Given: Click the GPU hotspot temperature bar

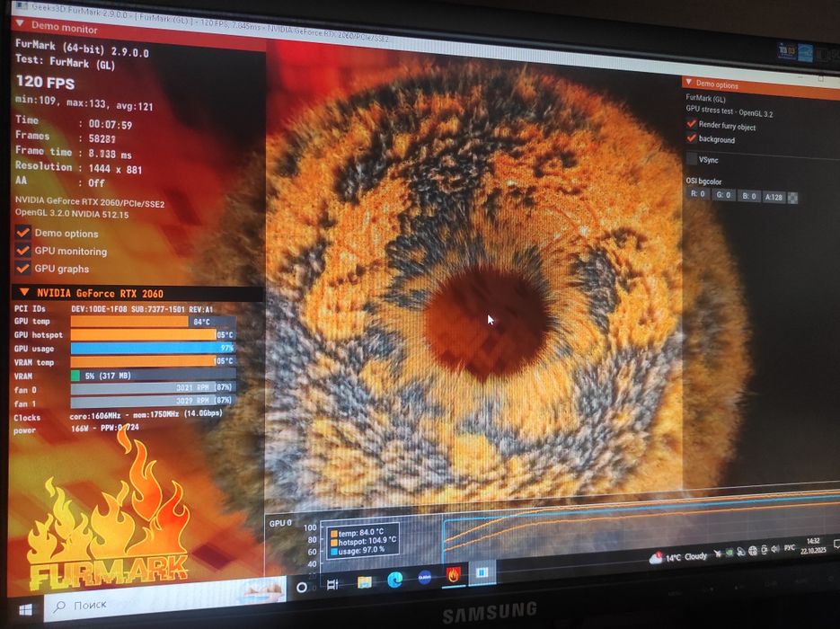Looking at the screenshot, I should [x=154, y=335].
